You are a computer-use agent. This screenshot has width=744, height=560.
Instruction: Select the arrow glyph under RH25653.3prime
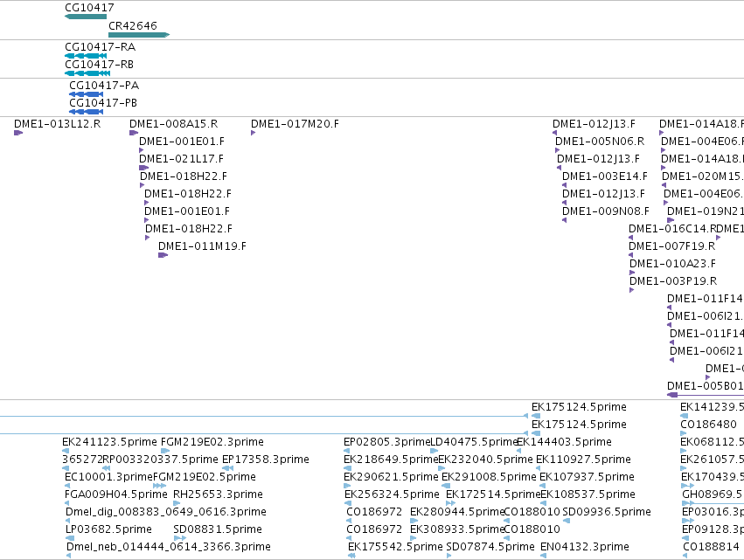pyautogui.click(x=177, y=503)
